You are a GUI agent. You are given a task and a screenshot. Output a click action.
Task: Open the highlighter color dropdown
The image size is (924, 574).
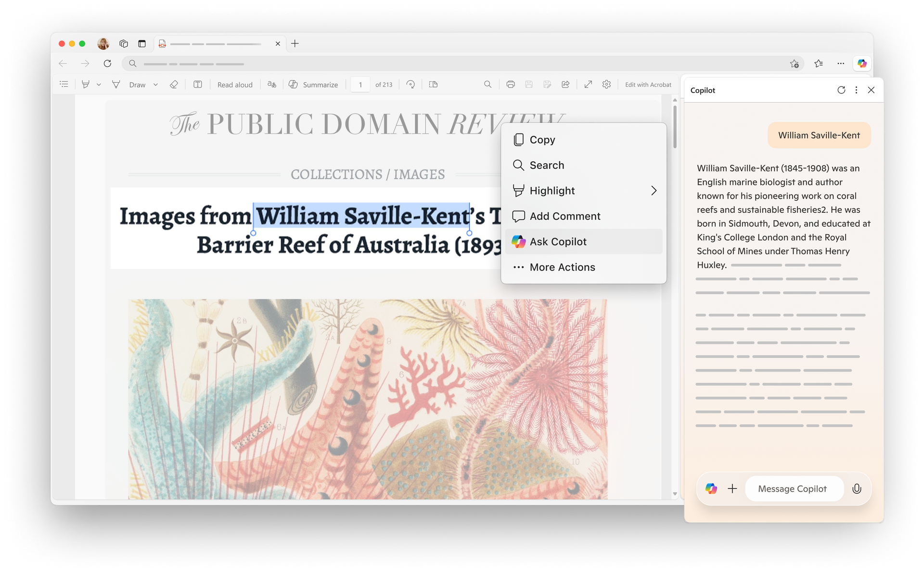coord(99,84)
